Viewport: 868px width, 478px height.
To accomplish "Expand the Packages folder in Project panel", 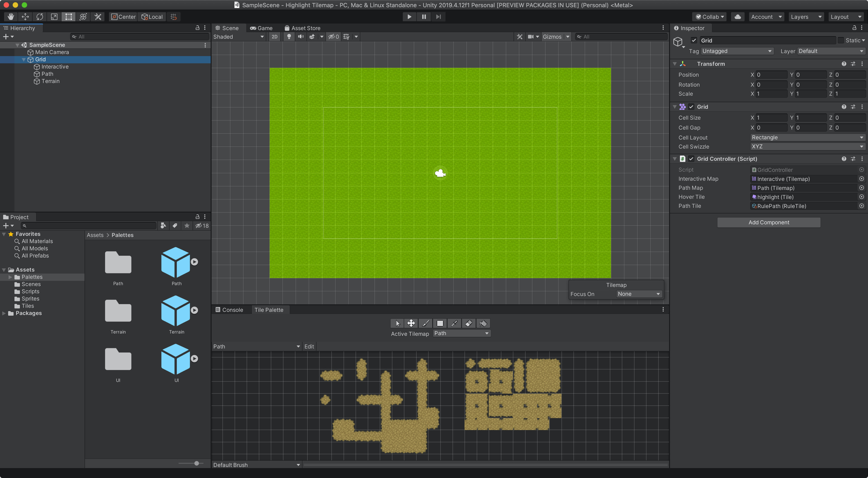I will 4,313.
